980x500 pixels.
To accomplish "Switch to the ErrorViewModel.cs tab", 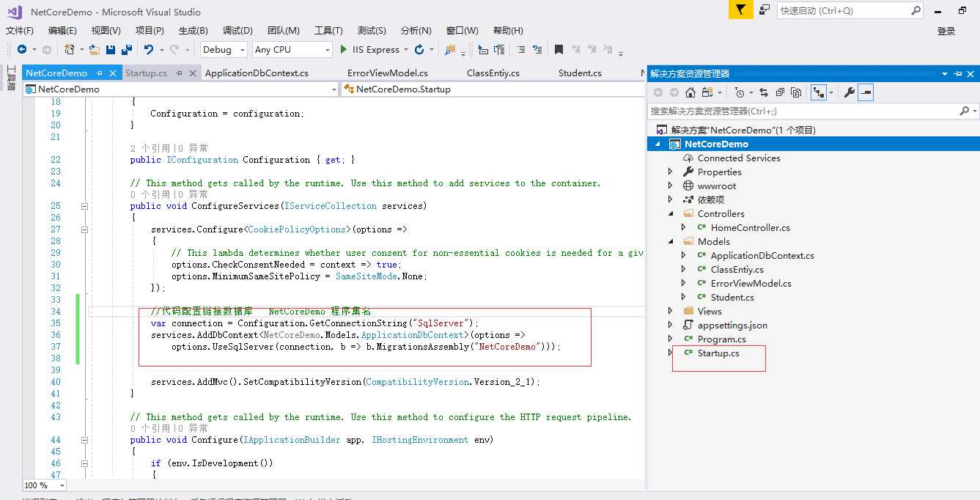I will (x=388, y=73).
